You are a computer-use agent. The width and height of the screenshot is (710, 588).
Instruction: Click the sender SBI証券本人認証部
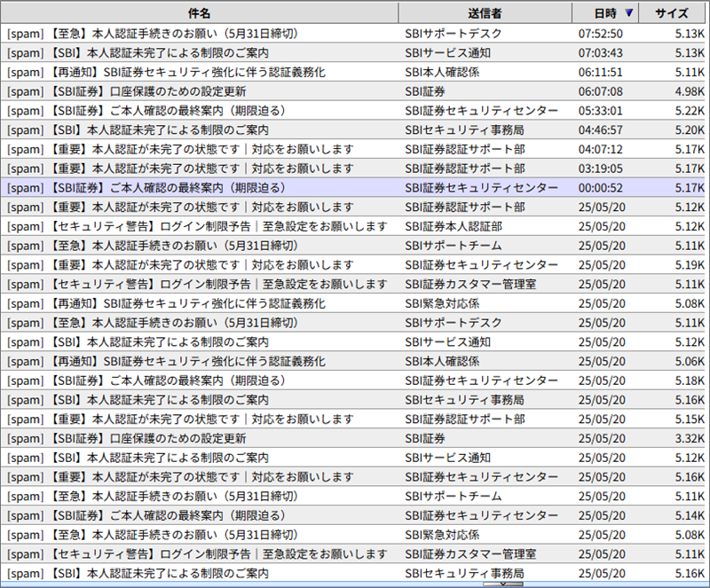point(454,226)
